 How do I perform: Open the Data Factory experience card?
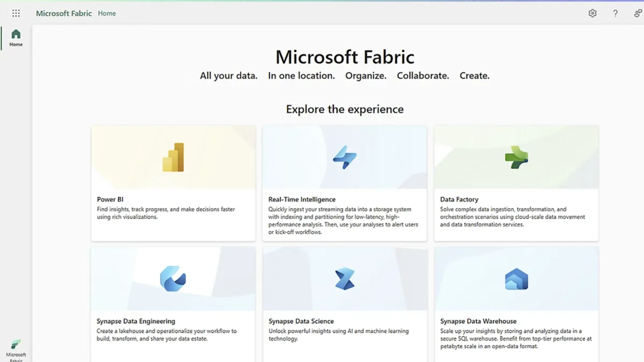[517, 183]
